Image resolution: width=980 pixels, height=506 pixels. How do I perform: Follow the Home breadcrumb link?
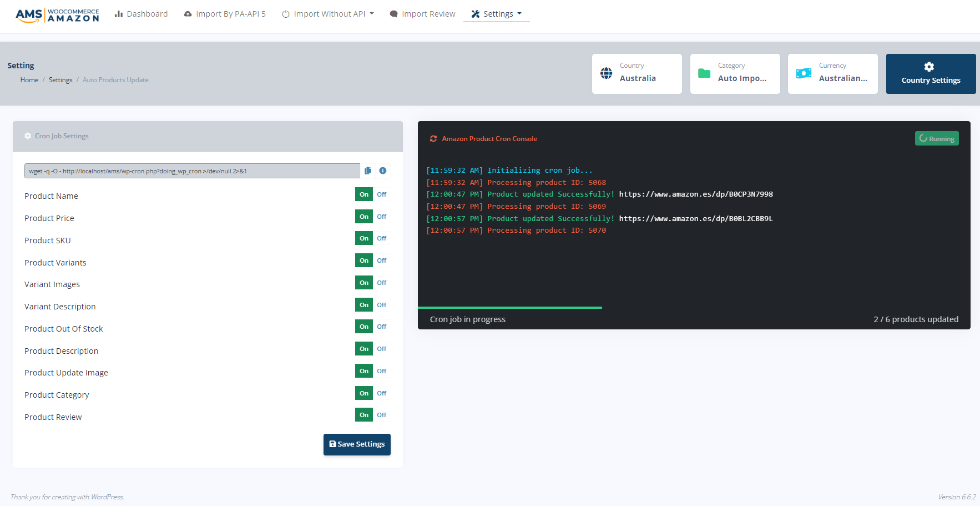[x=29, y=80]
